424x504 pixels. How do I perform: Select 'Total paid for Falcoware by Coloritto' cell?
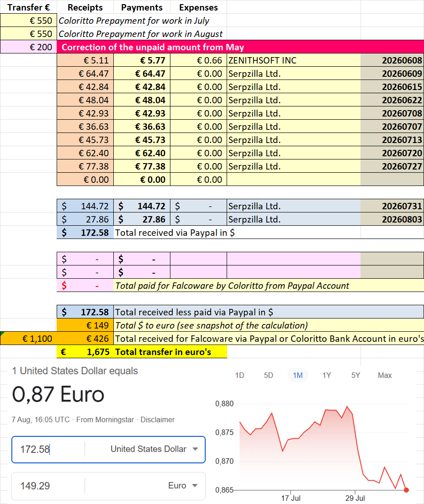pyautogui.click(x=269, y=286)
